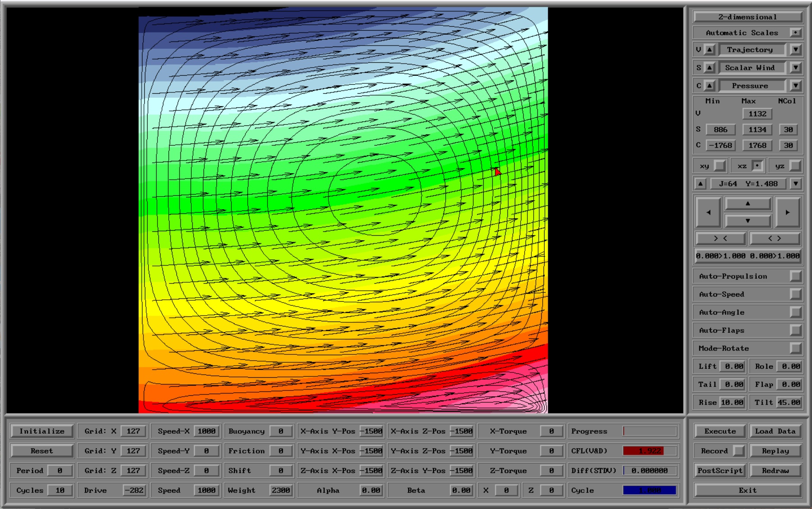812x509 pixels.
Task: Step to previous J slice with up arrow
Action: pyautogui.click(x=700, y=183)
